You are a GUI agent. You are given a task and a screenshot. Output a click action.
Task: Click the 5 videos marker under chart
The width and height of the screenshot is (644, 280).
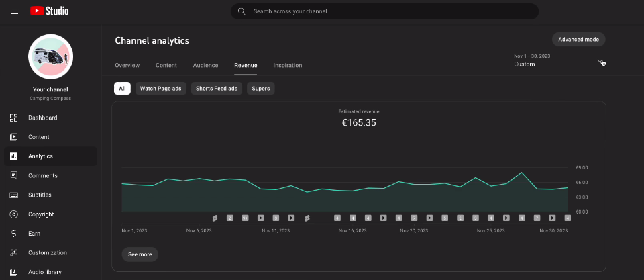pos(444,218)
